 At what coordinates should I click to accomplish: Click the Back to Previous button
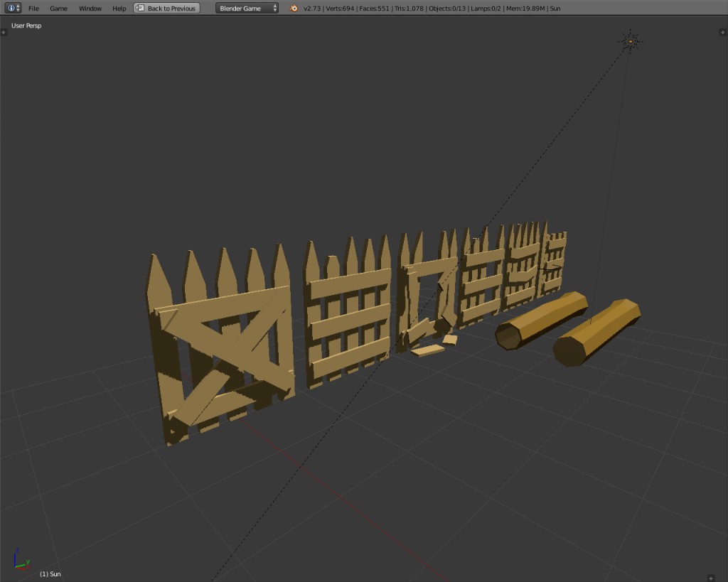click(x=166, y=8)
